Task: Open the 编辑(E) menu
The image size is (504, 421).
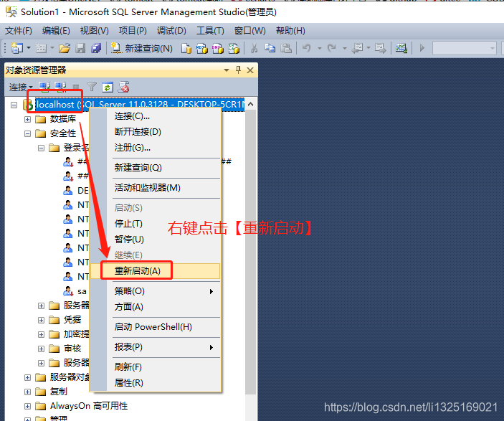Action: [56, 31]
